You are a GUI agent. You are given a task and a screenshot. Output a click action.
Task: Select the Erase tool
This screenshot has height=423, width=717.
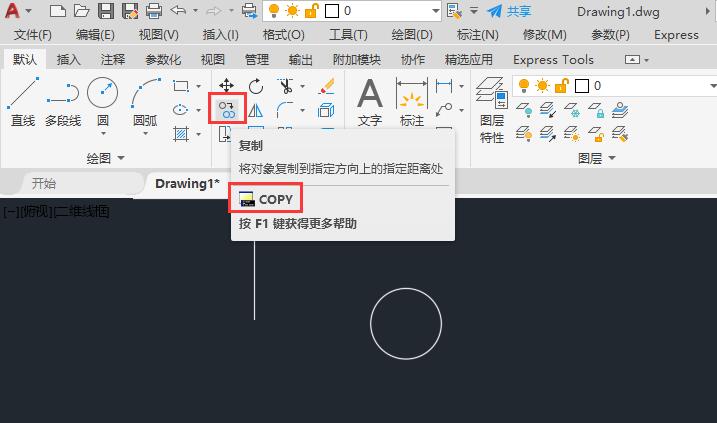(x=326, y=86)
